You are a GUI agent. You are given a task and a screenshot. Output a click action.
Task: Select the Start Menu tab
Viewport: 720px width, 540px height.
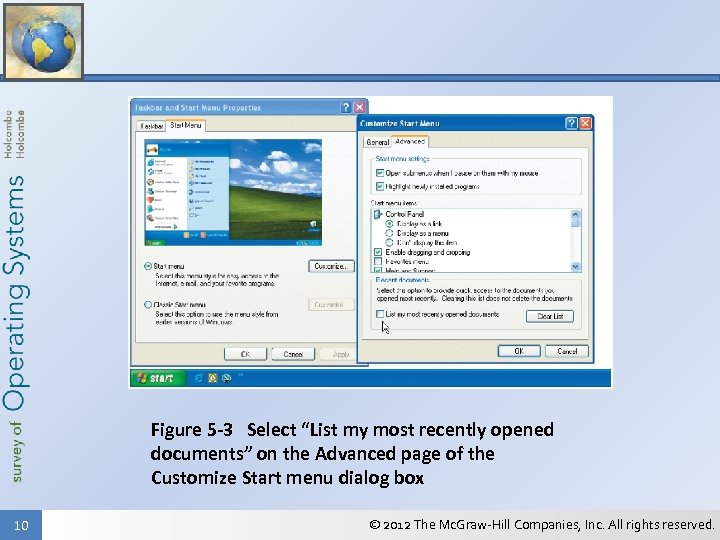[x=186, y=125]
